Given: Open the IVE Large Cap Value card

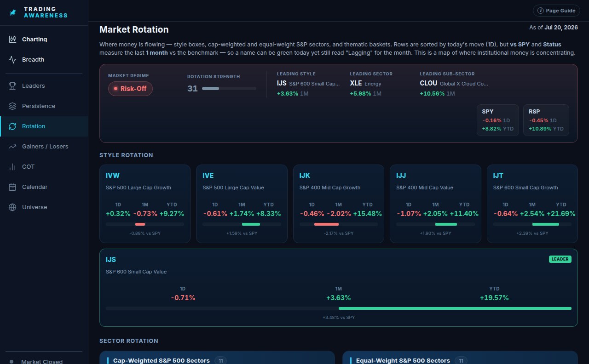Looking at the screenshot, I should coord(242,204).
